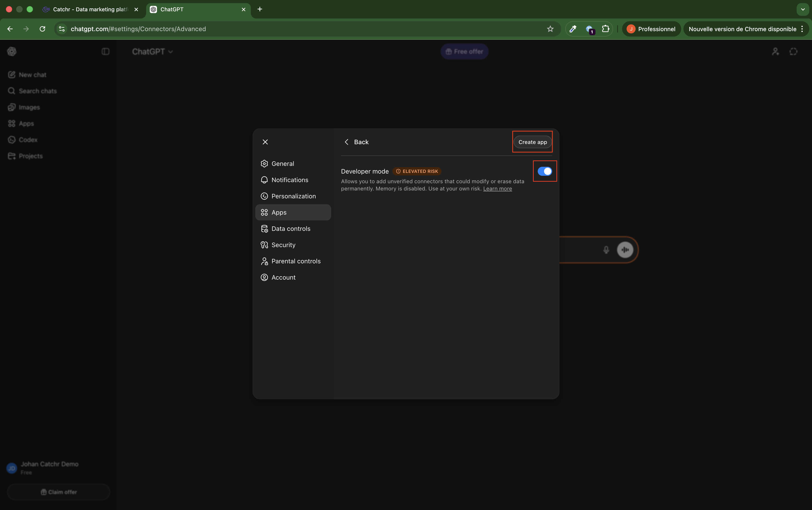Open the General settings section
Image resolution: width=812 pixels, height=510 pixels.
pos(282,164)
